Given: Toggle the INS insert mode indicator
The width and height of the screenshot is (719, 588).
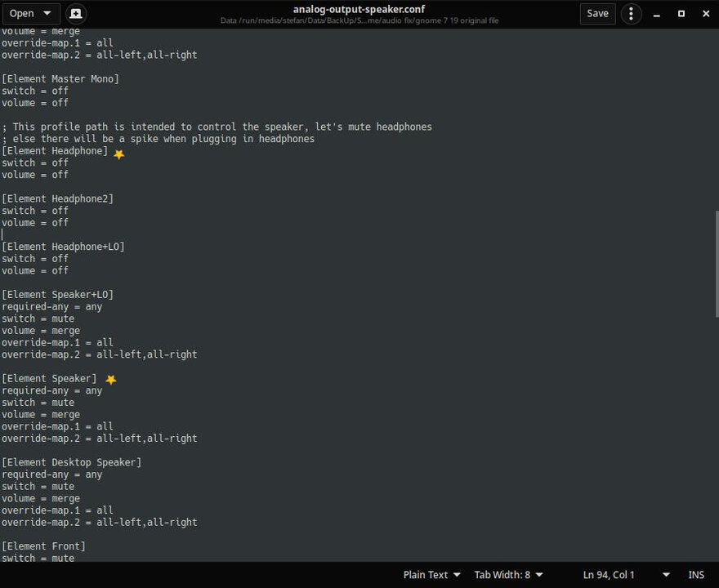Looking at the screenshot, I should [x=696, y=575].
